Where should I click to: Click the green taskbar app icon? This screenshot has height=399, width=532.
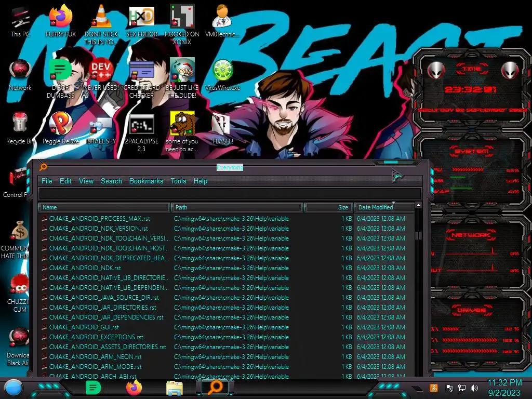click(94, 388)
